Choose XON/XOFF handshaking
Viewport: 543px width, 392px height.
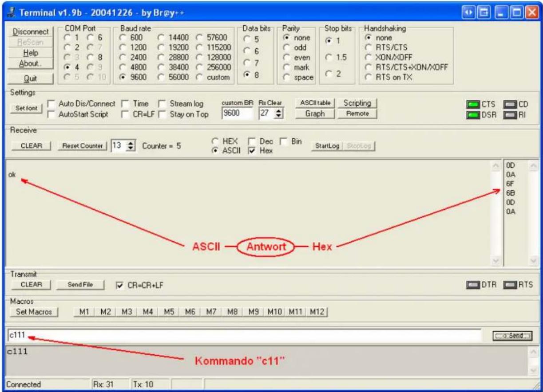[368, 57]
